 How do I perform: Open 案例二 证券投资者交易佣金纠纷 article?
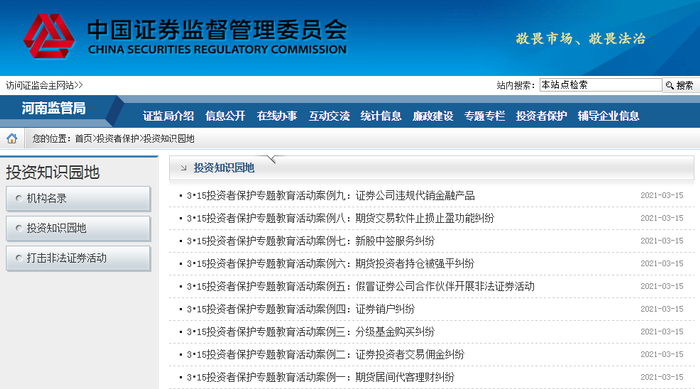tap(325, 355)
